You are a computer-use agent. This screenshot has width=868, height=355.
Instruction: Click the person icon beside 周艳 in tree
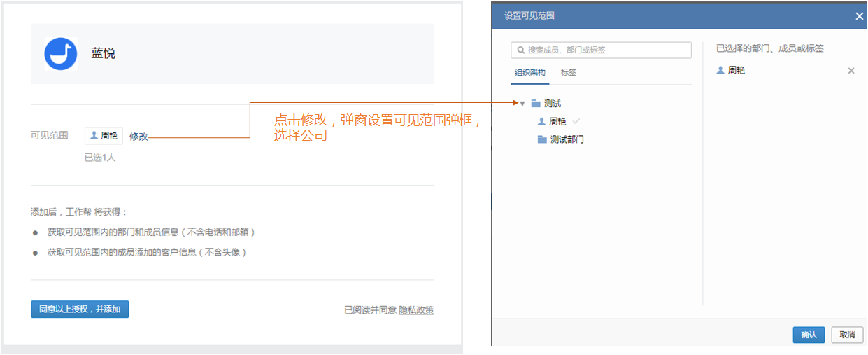coord(541,121)
